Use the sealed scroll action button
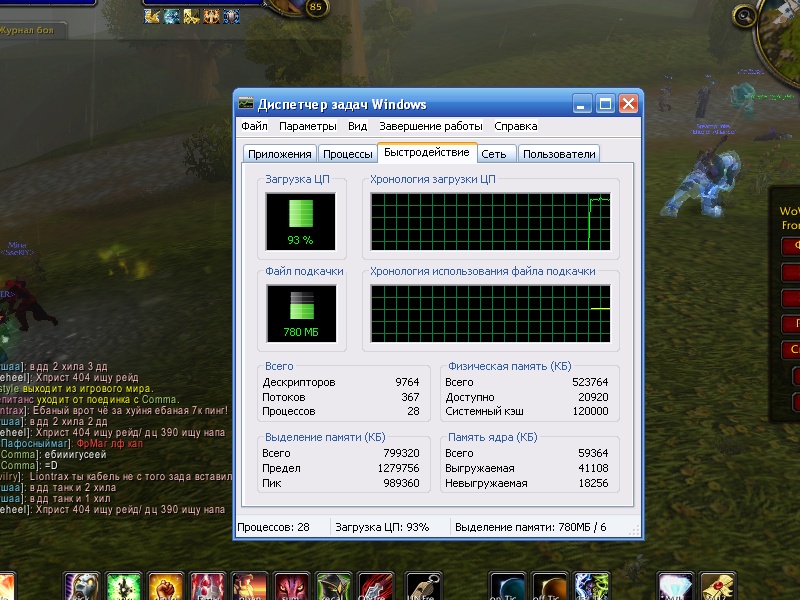The width and height of the screenshot is (800, 600). pyautogui.click(x=717, y=587)
